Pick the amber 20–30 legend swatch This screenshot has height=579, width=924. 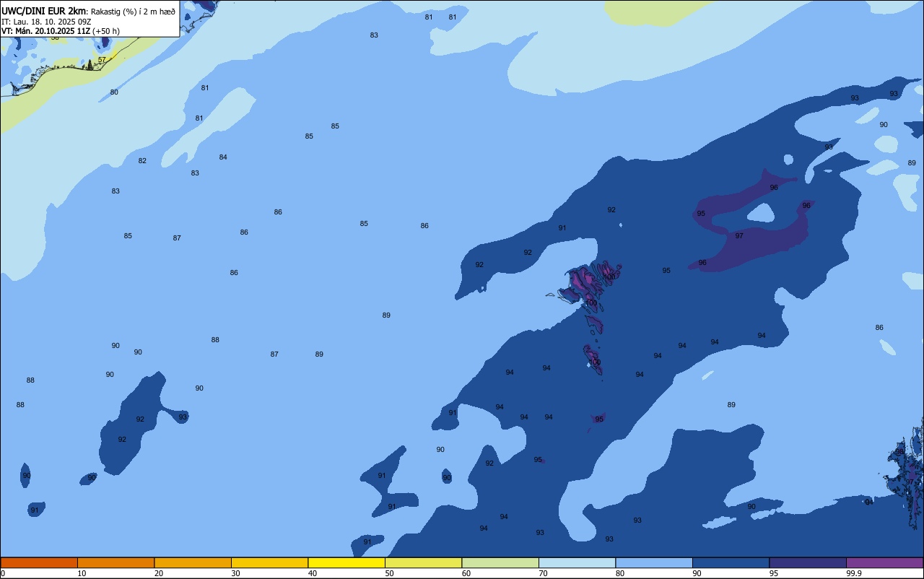[193, 562]
